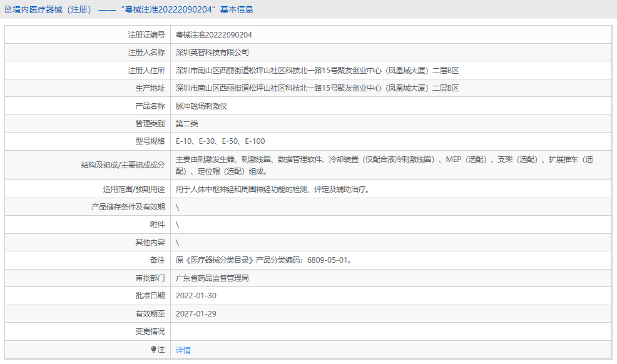Click the 变更情况 label
The height and width of the screenshot is (364, 617).
(x=150, y=331)
